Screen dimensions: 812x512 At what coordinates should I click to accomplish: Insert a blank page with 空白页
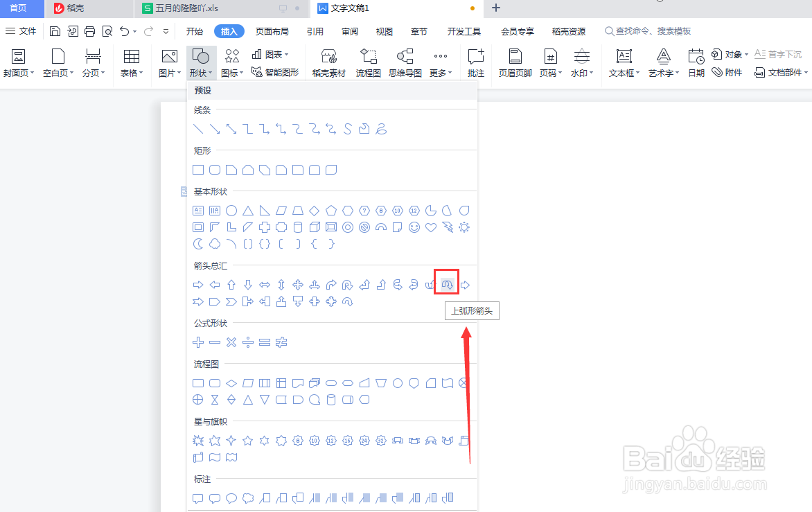pos(58,62)
